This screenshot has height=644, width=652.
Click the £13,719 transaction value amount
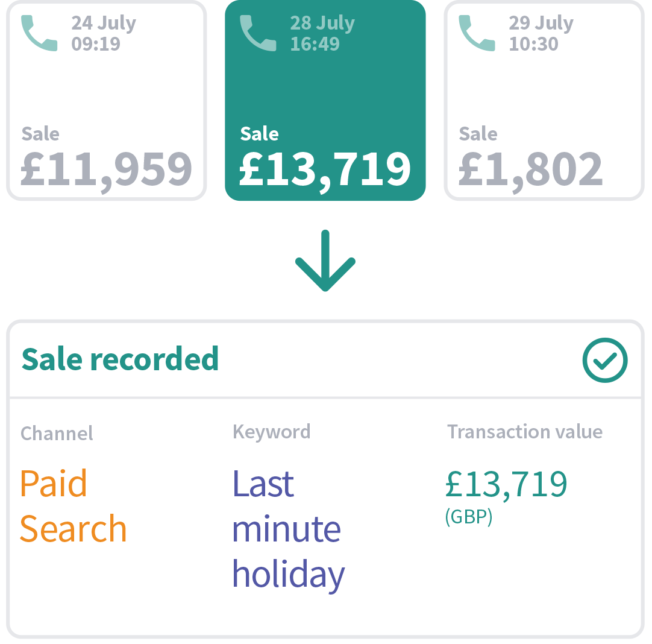(x=506, y=484)
